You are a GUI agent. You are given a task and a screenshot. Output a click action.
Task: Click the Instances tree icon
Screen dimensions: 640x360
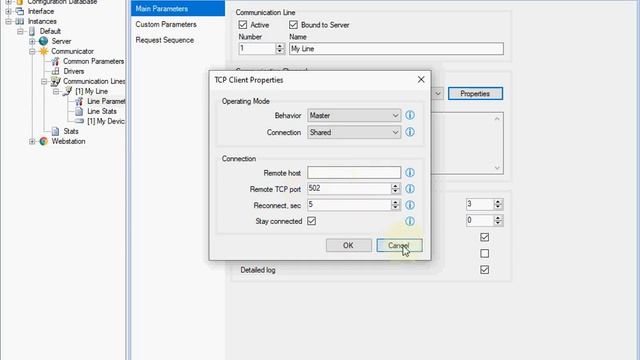(x=20, y=21)
